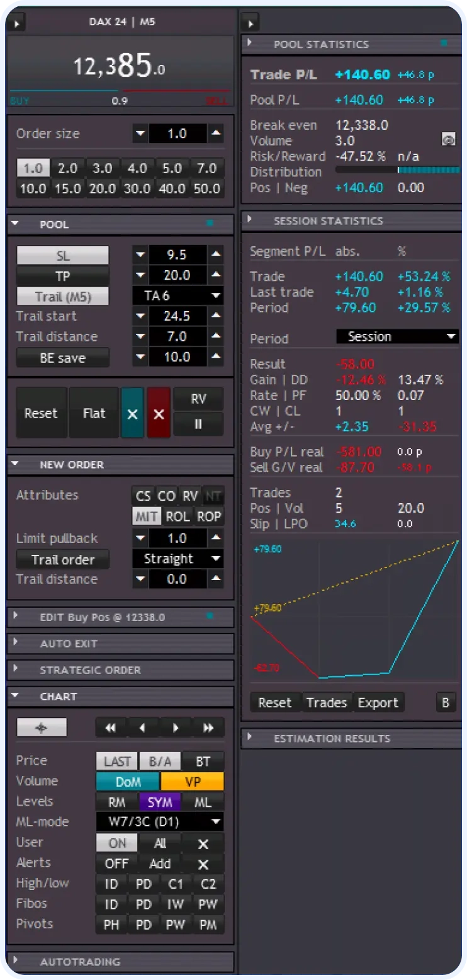Select the 5.0 order size preset

[172, 168]
